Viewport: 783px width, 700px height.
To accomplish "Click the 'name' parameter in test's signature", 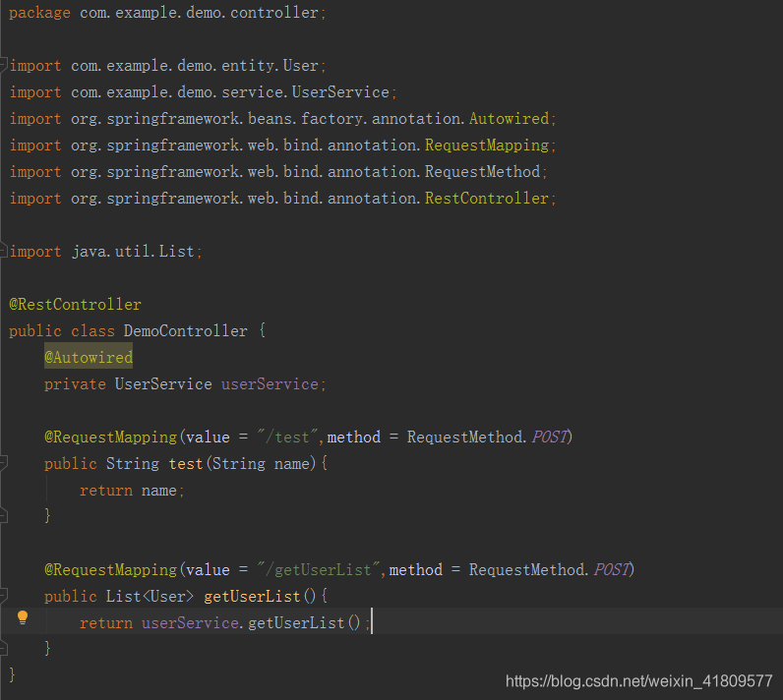I will coord(292,463).
